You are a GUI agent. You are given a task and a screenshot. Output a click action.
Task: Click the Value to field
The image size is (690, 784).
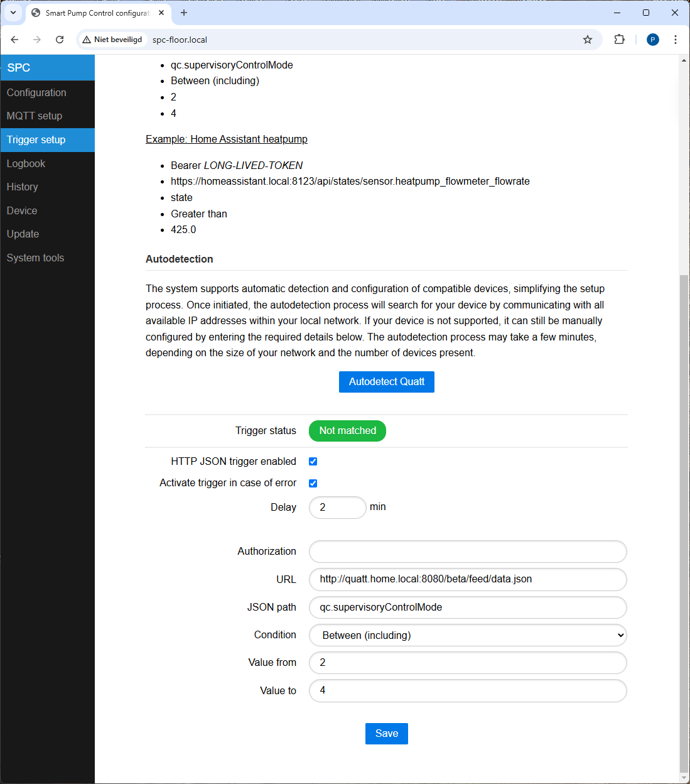(x=468, y=690)
